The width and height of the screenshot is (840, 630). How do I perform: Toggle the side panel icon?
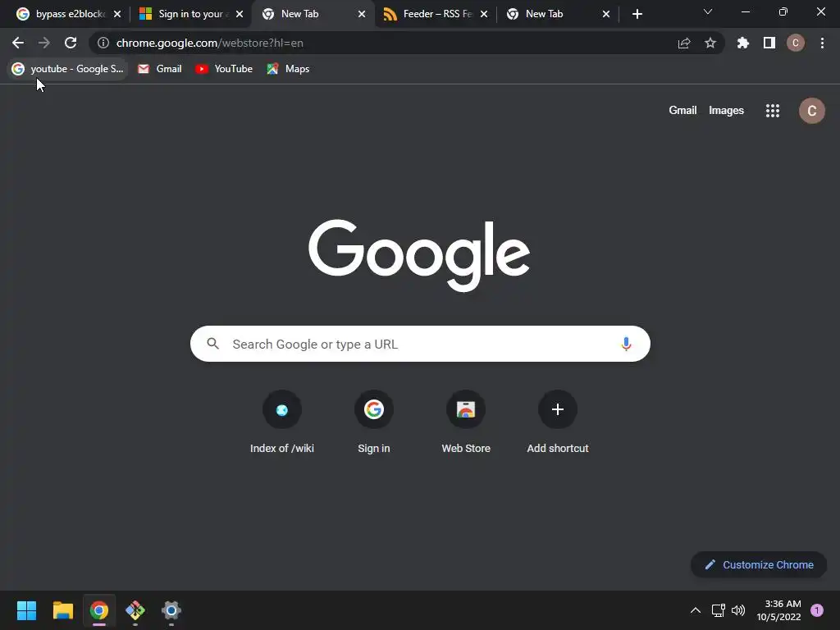(769, 43)
